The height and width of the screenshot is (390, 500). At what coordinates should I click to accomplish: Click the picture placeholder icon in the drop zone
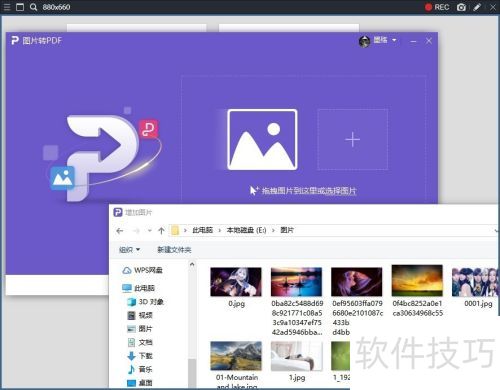(x=262, y=139)
